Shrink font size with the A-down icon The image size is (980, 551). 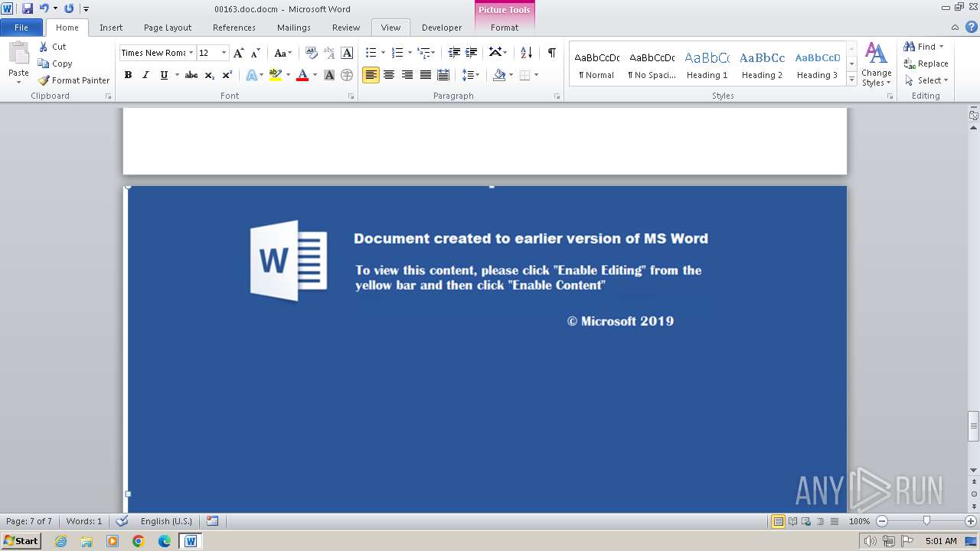tap(256, 53)
